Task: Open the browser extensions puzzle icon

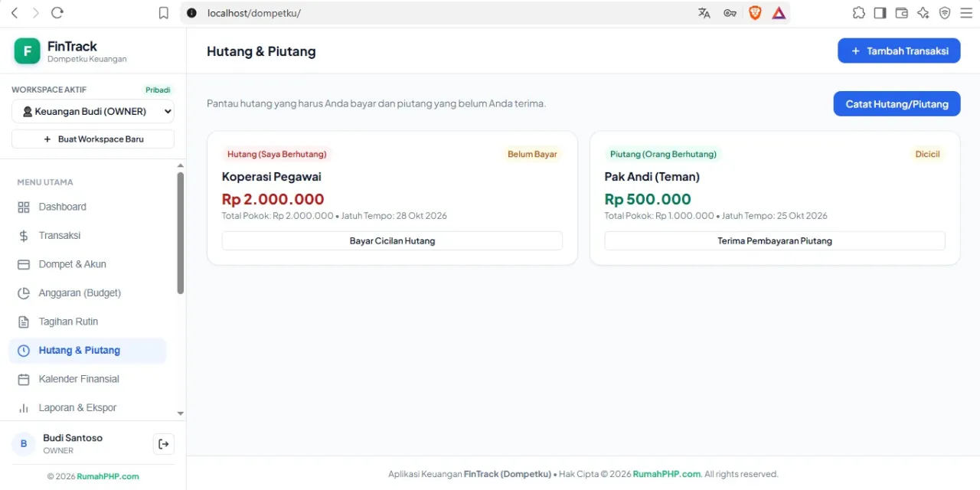Action: [858, 13]
